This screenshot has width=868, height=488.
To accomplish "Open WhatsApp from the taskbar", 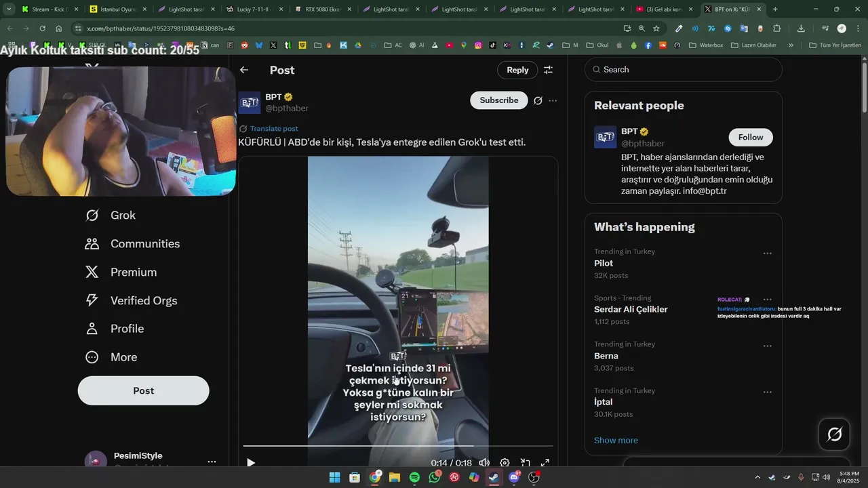I will 435,478.
